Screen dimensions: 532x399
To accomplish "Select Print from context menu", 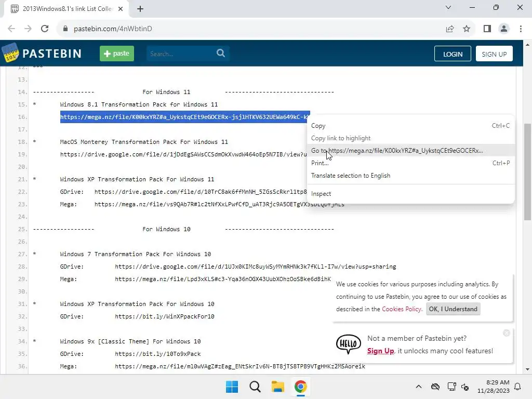I will click(x=410, y=163).
